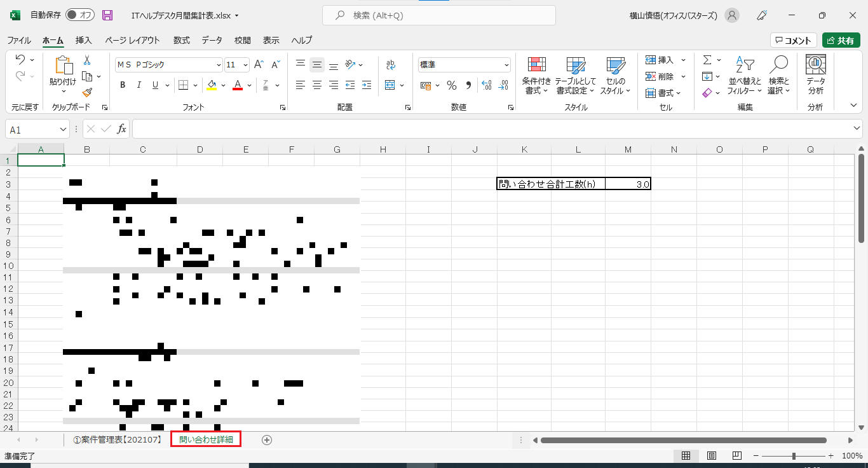Click the Data Analysis (データ分析) icon

click(x=815, y=76)
